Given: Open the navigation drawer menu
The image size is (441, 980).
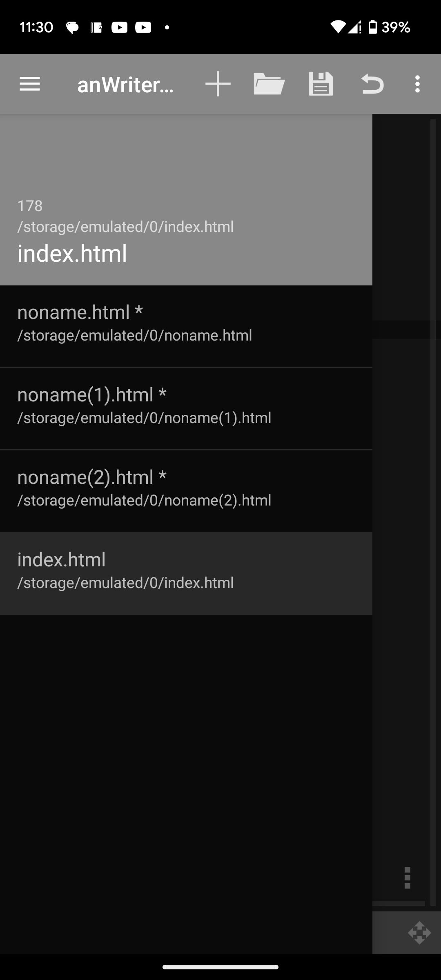Looking at the screenshot, I should [x=29, y=84].
